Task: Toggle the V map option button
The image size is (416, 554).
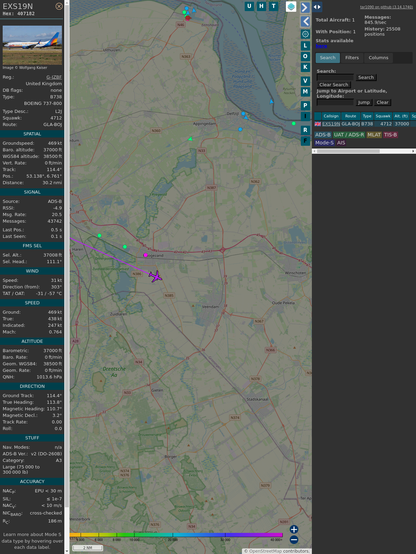Action: tap(305, 81)
